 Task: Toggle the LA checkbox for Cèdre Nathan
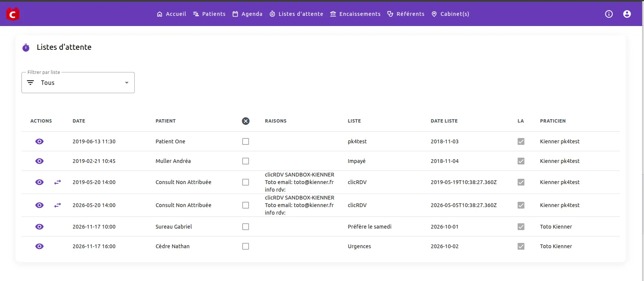tap(521, 246)
